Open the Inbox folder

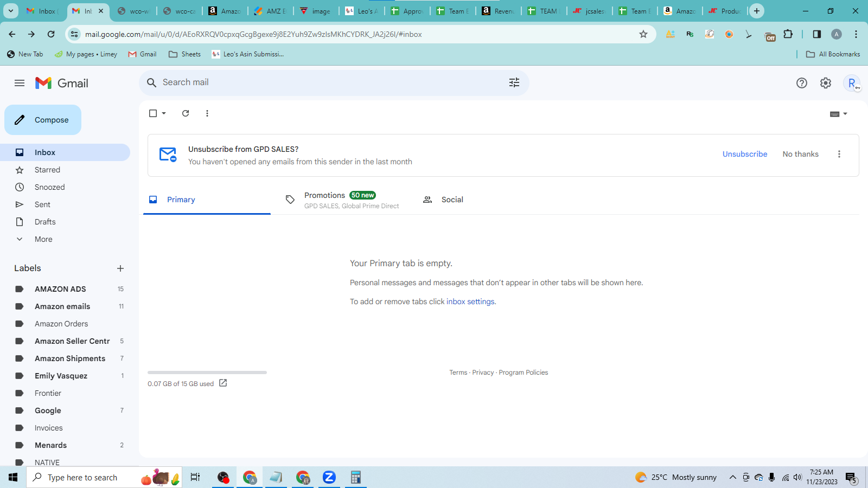[x=65, y=152]
